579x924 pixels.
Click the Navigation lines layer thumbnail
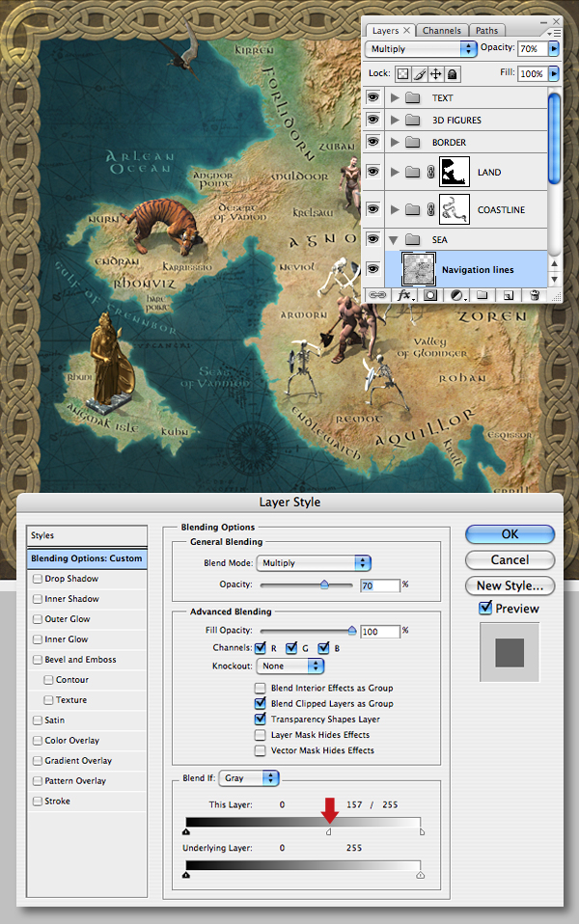click(419, 269)
